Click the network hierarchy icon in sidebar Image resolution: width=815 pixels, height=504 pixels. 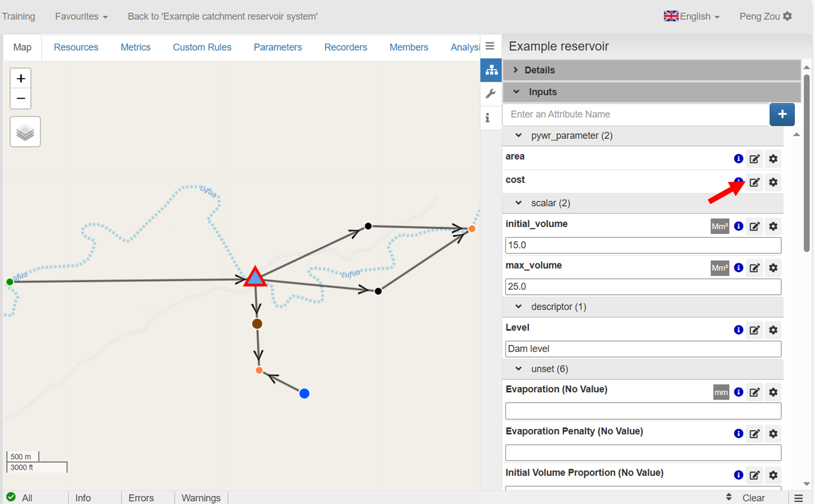point(491,70)
